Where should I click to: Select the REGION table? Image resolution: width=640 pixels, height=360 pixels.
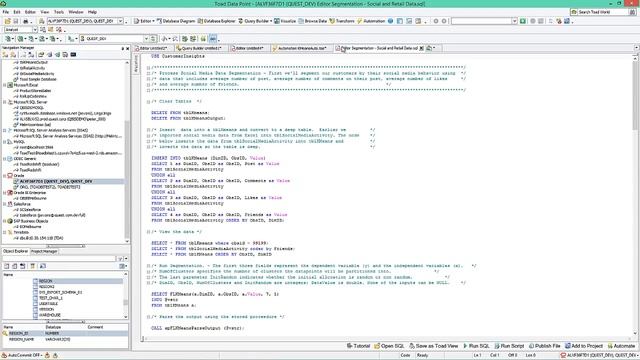[46, 281]
